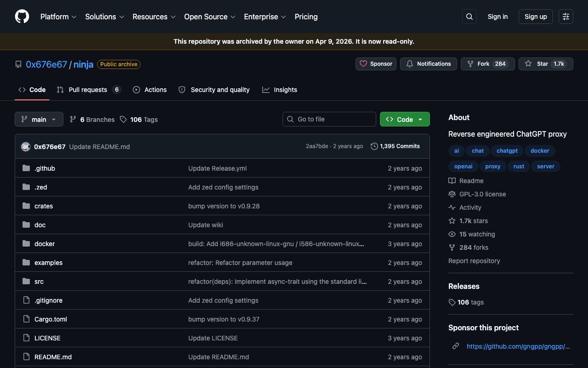Click the LICENSE file icon
This screenshot has height=368, width=588.
pyautogui.click(x=26, y=338)
